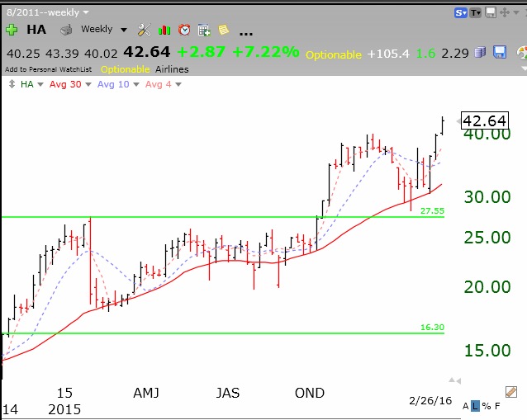Select logarithmic scale 'L' option
Screen dimensions: 527x420
click(475, 406)
